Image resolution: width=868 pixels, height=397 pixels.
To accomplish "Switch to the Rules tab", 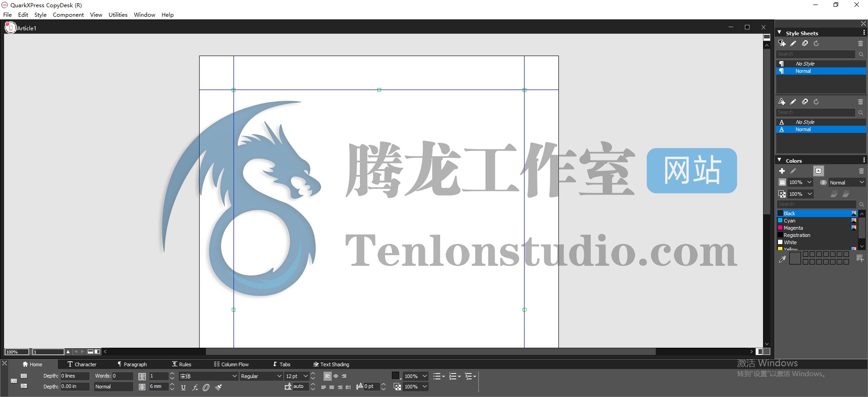I will 181,364.
